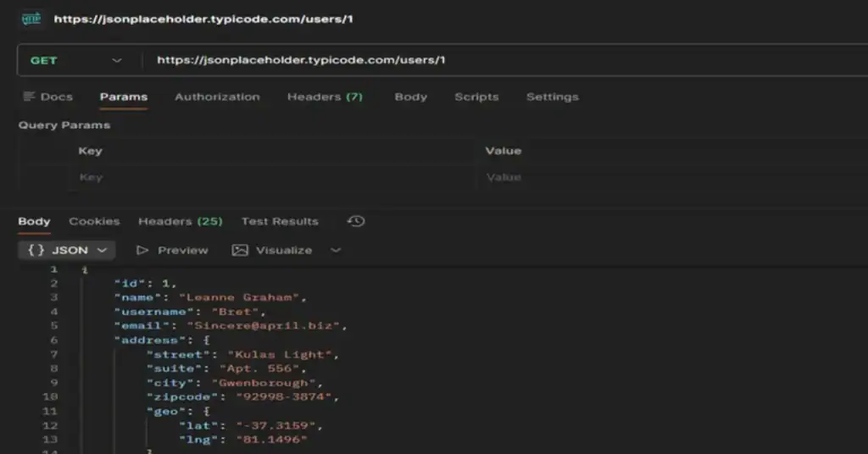Click the "address" key on line 6

(x=149, y=340)
